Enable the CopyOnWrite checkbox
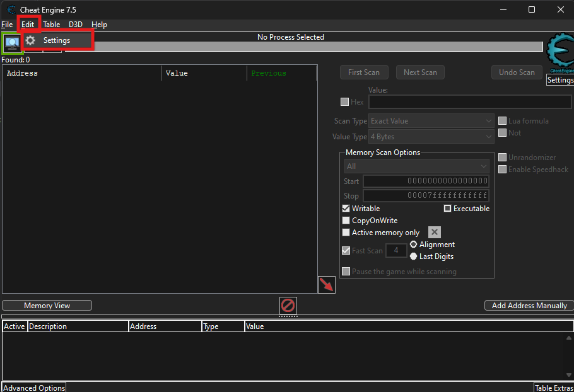The width and height of the screenshot is (574, 392). click(346, 221)
